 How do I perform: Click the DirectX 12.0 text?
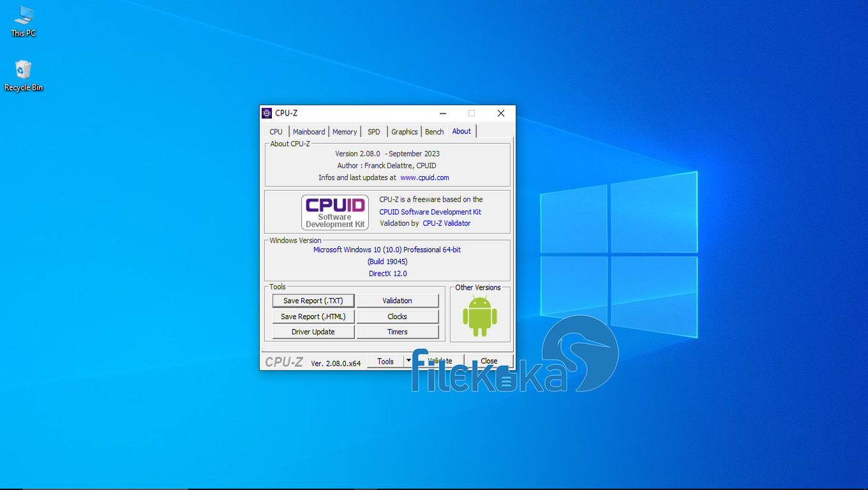coord(387,274)
